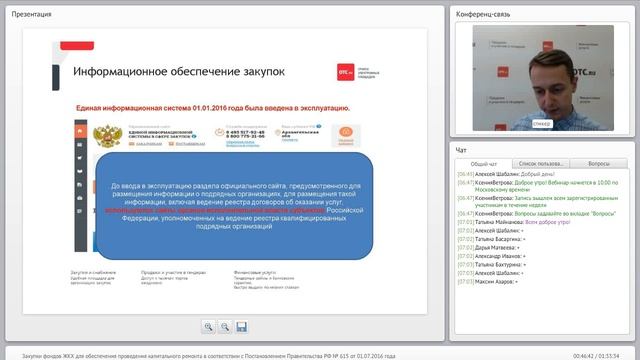The width and height of the screenshot is (640, 360).
Task: Open the Вопросы tab
Action: click(599, 163)
